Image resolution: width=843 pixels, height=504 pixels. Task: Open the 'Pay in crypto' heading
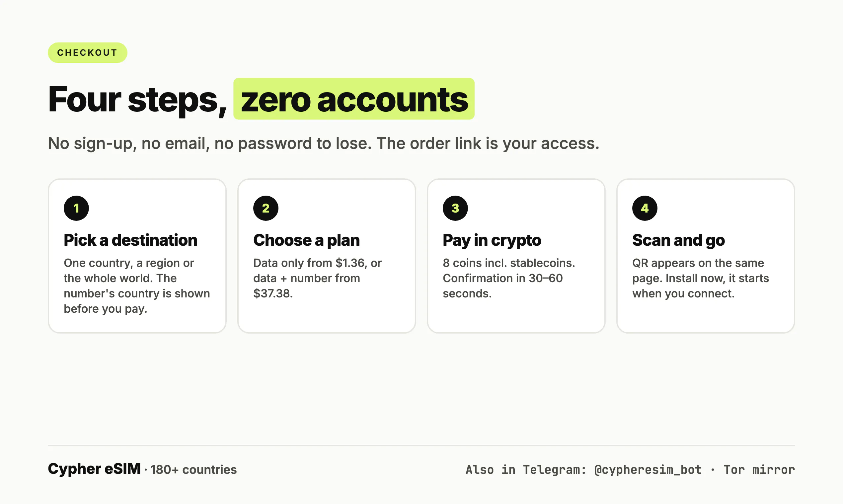(492, 240)
